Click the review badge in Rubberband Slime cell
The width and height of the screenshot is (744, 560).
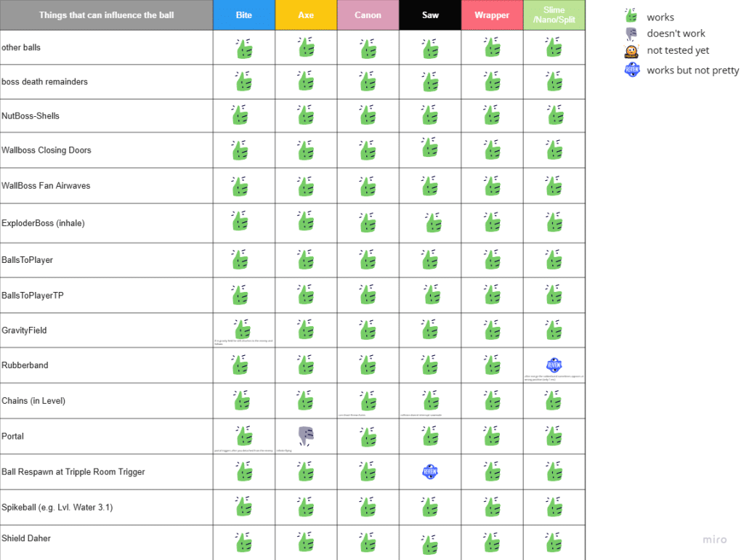click(x=554, y=365)
